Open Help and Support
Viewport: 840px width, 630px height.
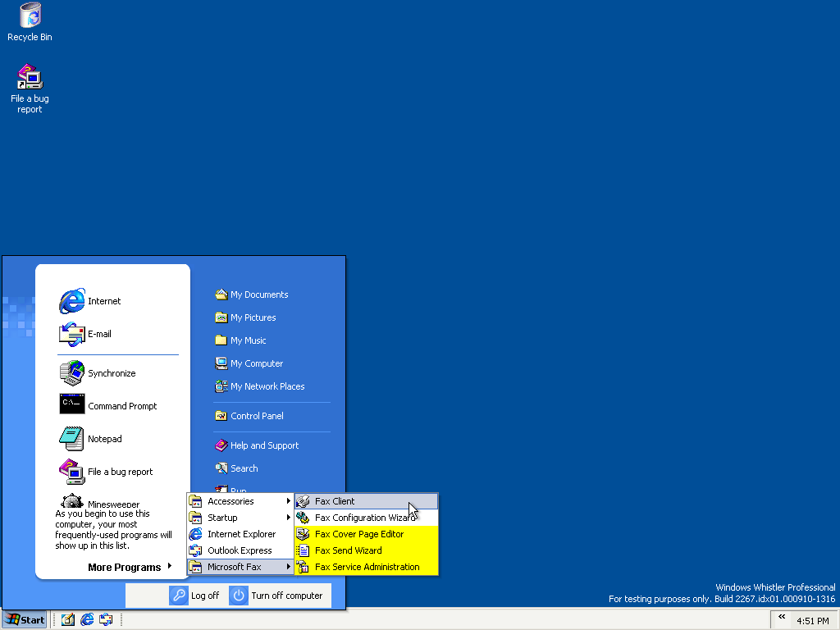[257, 445]
